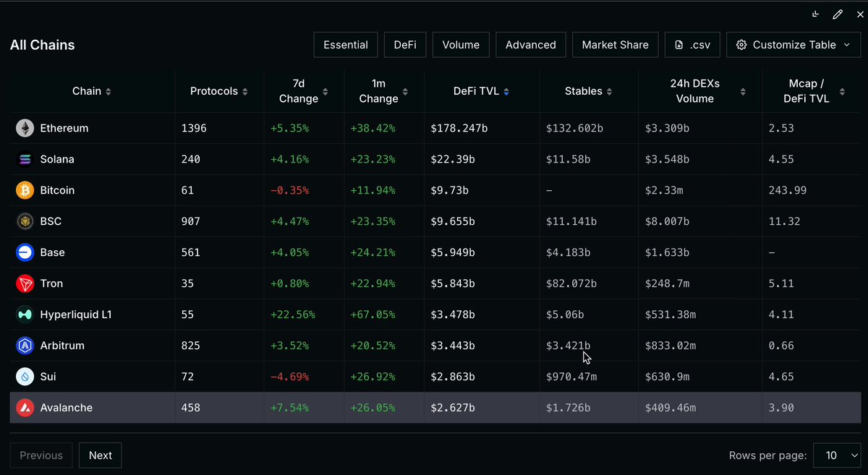This screenshot has width=868, height=475.
Task: Select the Essential view preset
Action: click(x=346, y=45)
